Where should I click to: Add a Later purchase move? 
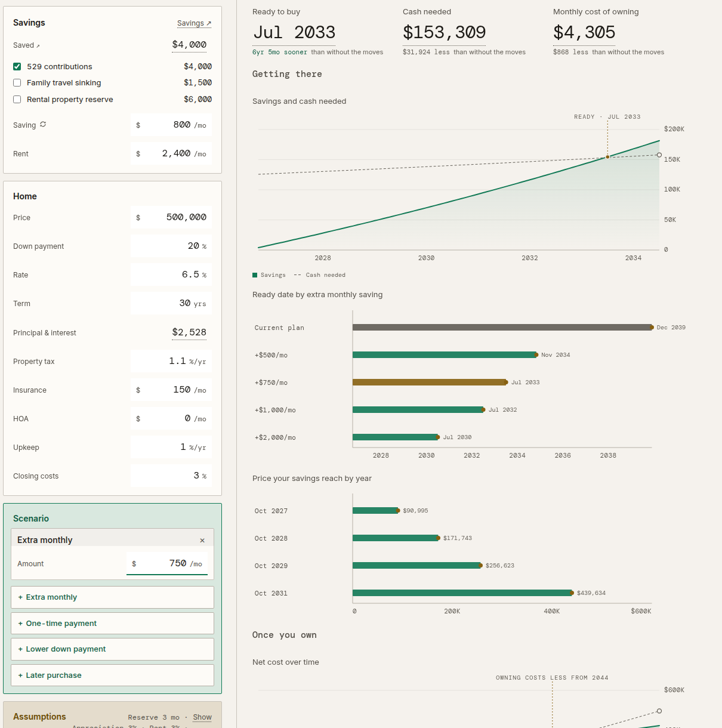click(112, 675)
